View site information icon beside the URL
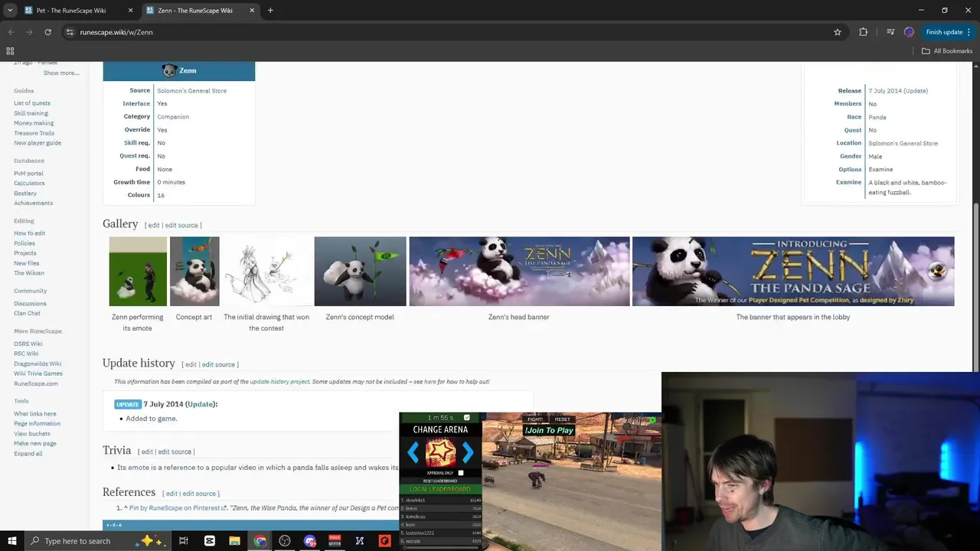This screenshot has width=980, height=551. click(70, 32)
